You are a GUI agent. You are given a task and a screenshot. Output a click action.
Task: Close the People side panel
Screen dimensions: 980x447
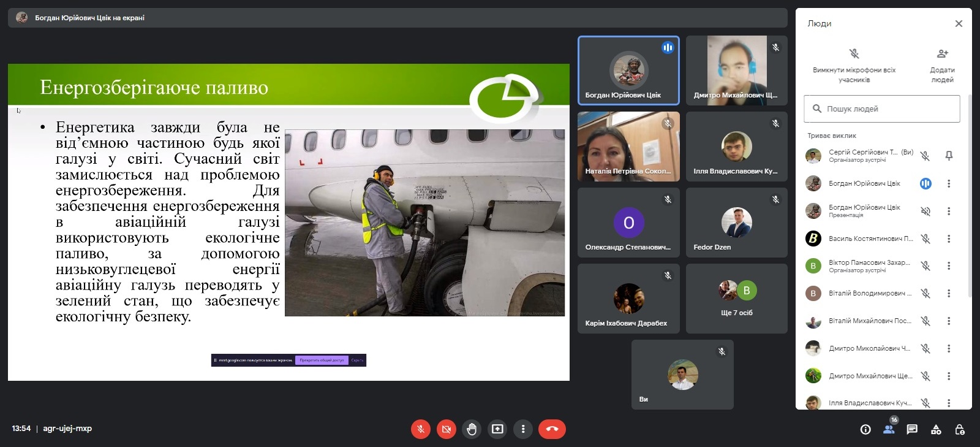click(x=959, y=24)
